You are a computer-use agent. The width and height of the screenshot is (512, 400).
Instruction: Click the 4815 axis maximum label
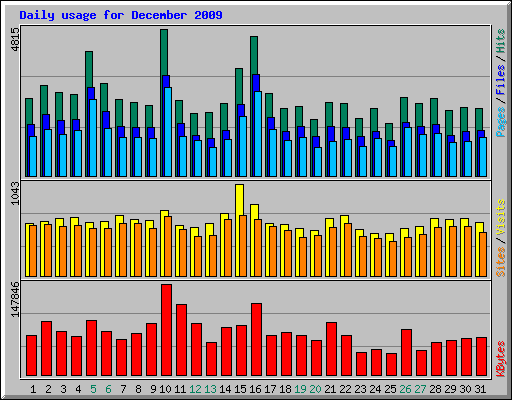point(15,40)
